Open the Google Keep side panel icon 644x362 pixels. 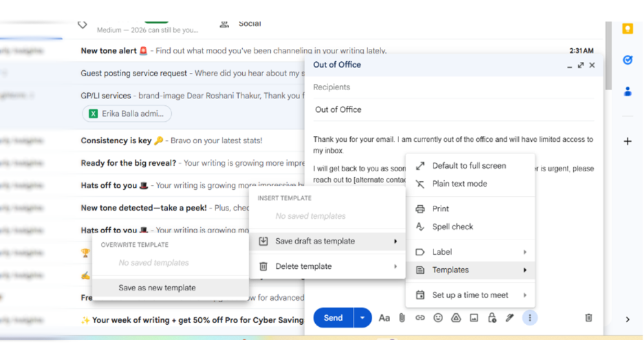click(x=627, y=29)
